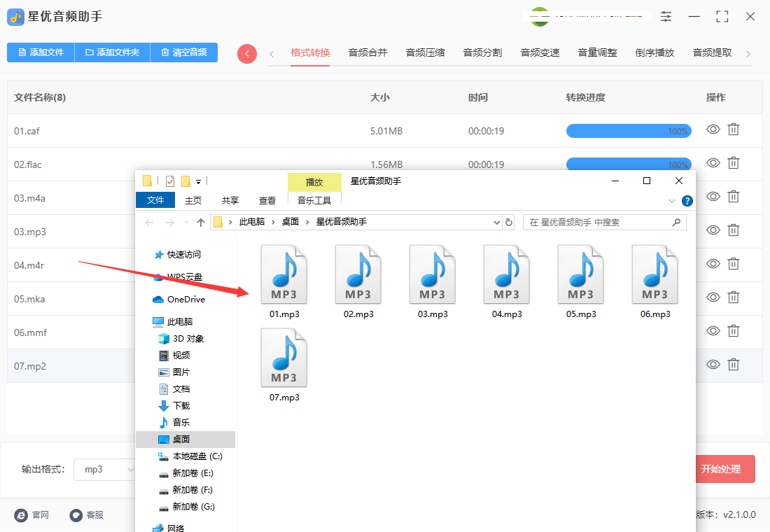Screen dimensions: 770x532
Task: Open the settings sliders icon in title bar
Action: click(666, 16)
